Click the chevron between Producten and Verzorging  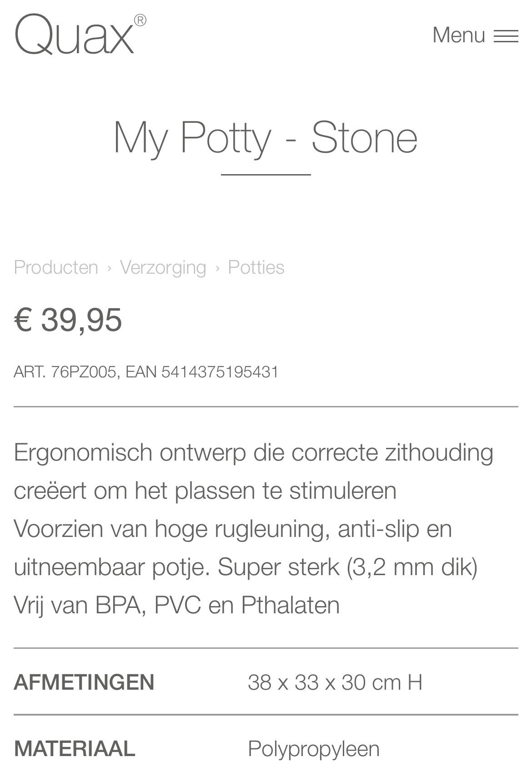[x=109, y=268]
